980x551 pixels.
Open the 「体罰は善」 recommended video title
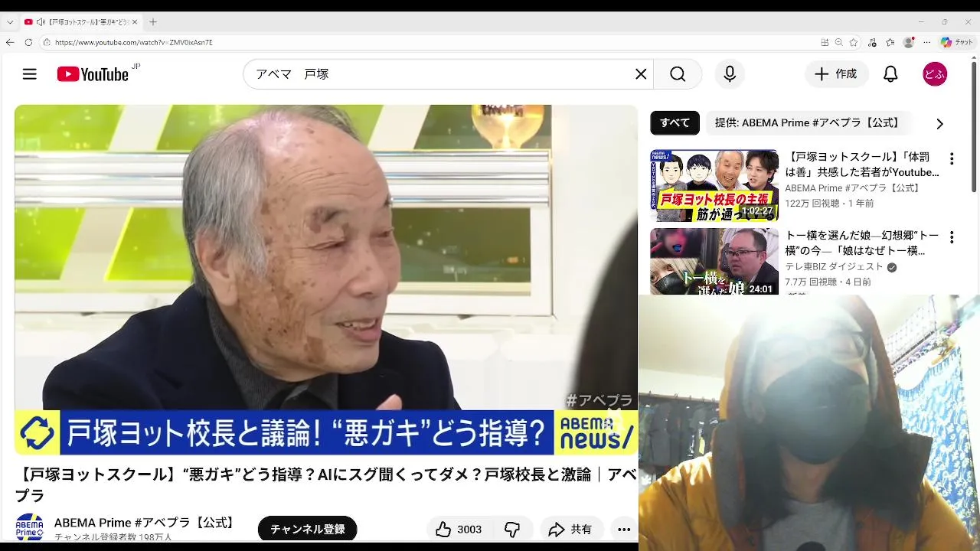tap(863, 165)
